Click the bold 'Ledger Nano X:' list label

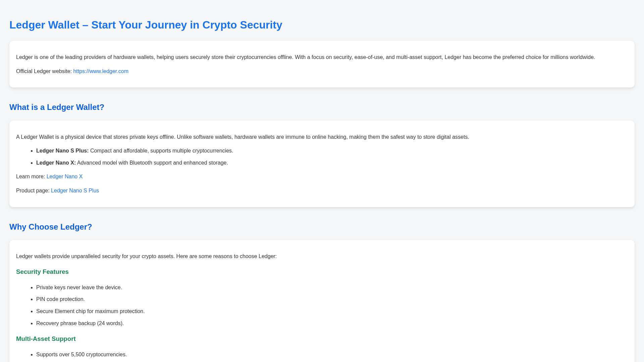point(56,163)
